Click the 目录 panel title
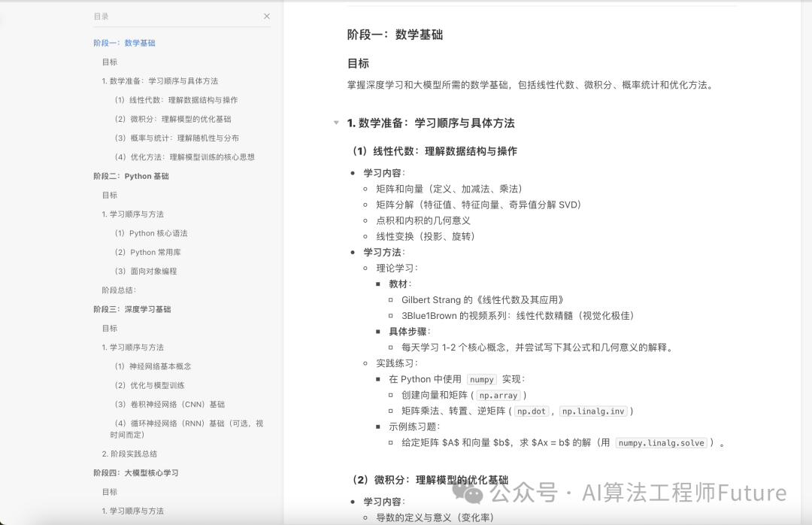 coord(101,17)
